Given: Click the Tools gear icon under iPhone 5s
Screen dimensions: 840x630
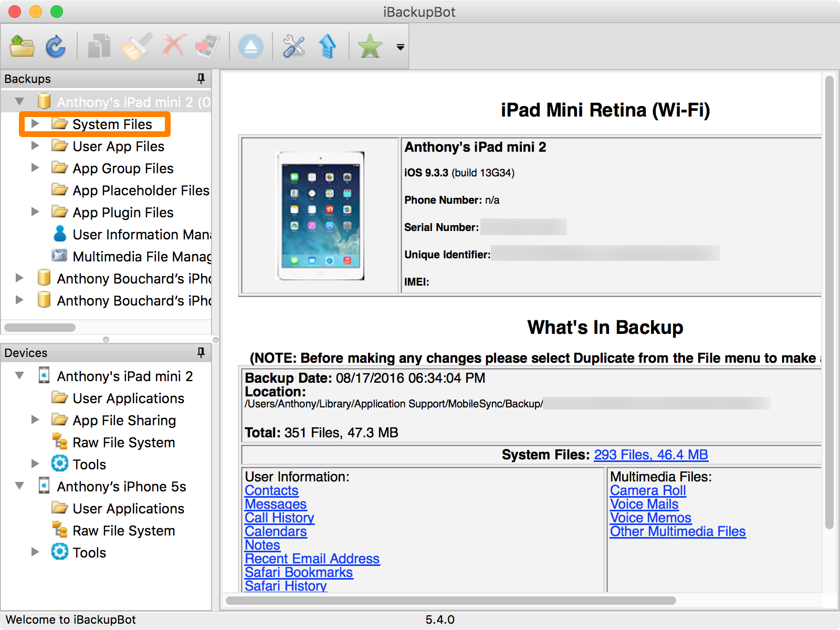Looking at the screenshot, I should point(59,552).
